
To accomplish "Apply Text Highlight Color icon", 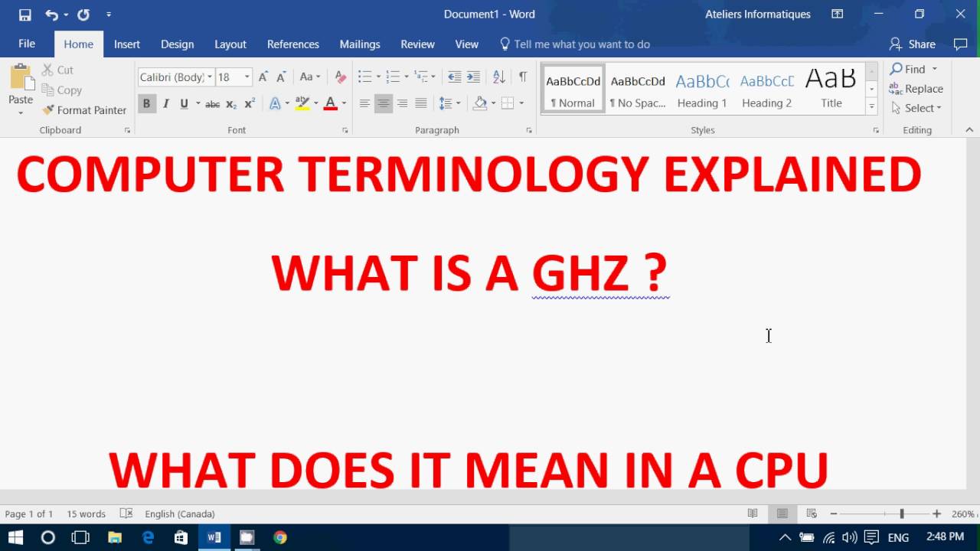I will tap(302, 103).
